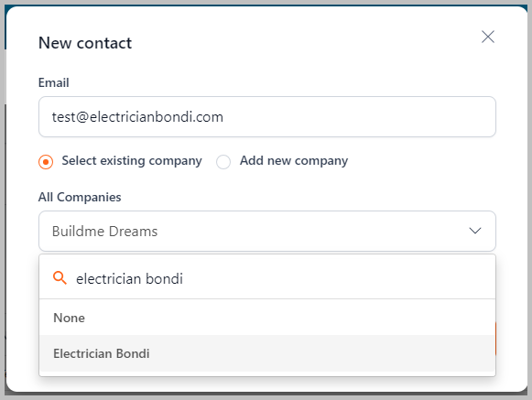This screenshot has height=400, width=532.
Task: Enable the 'Add new company' radio button
Action: [x=223, y=161]
